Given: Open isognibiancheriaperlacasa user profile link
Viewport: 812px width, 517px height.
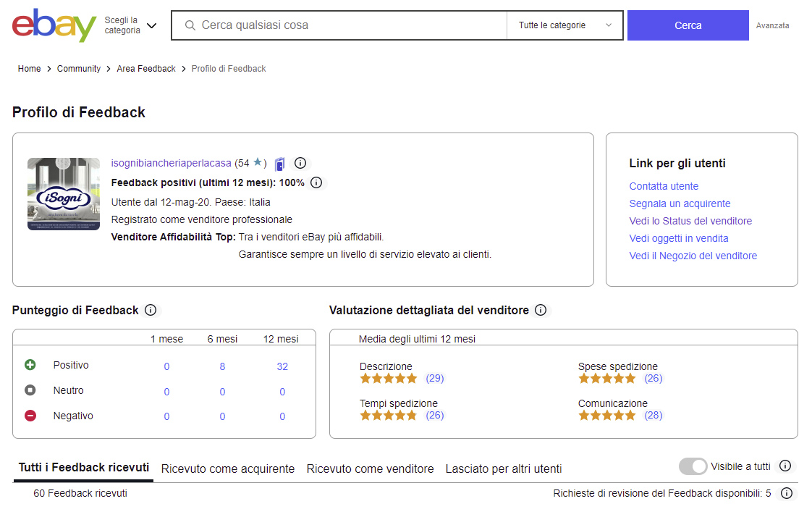Looking at the screenshot, I should pyautogui.click(x=171, y=163).
